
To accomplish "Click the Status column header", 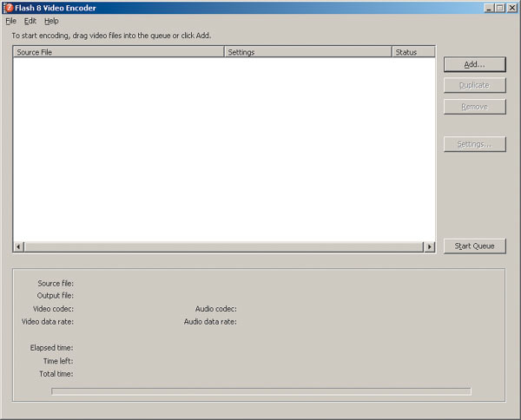I will [x=413, y=52].
